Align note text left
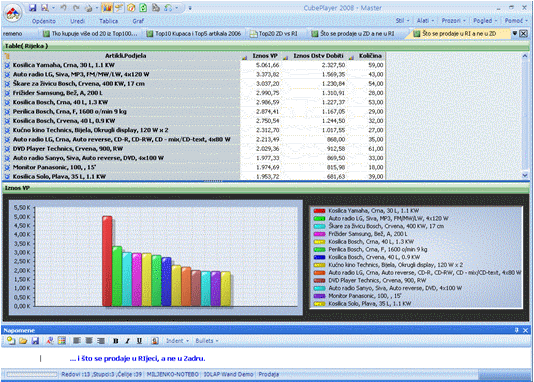Viewport: 534px width, 382px height. pos(77,341)
